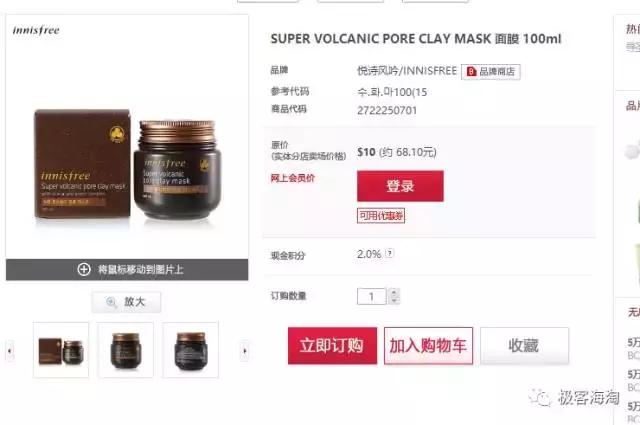Select the second jar thumbnail
This screenshot has height=425, width=640.
point(126,350)
